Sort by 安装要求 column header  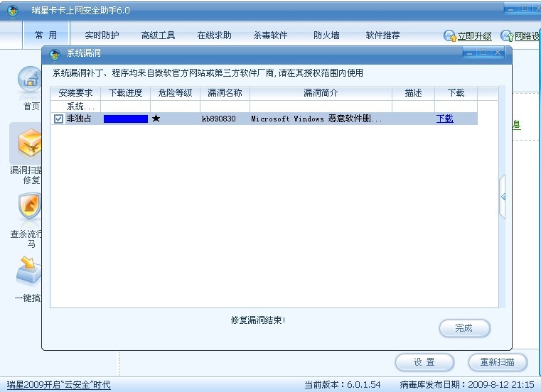coord(75,93)
